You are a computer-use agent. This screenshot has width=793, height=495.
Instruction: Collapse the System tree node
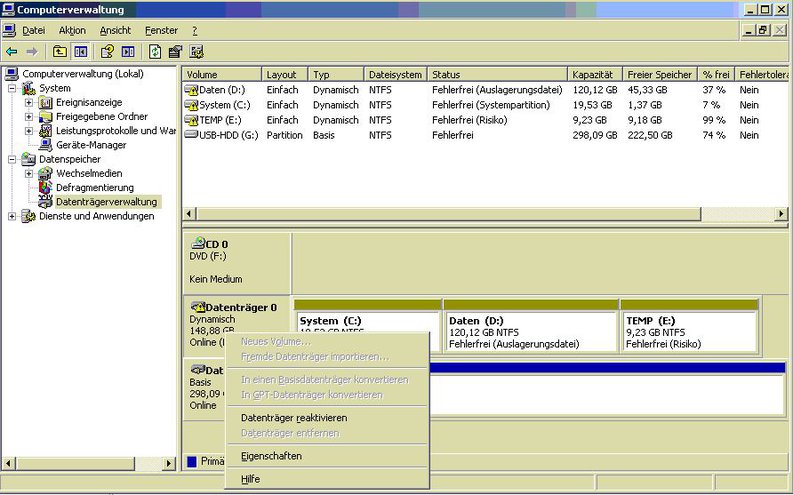12,88
